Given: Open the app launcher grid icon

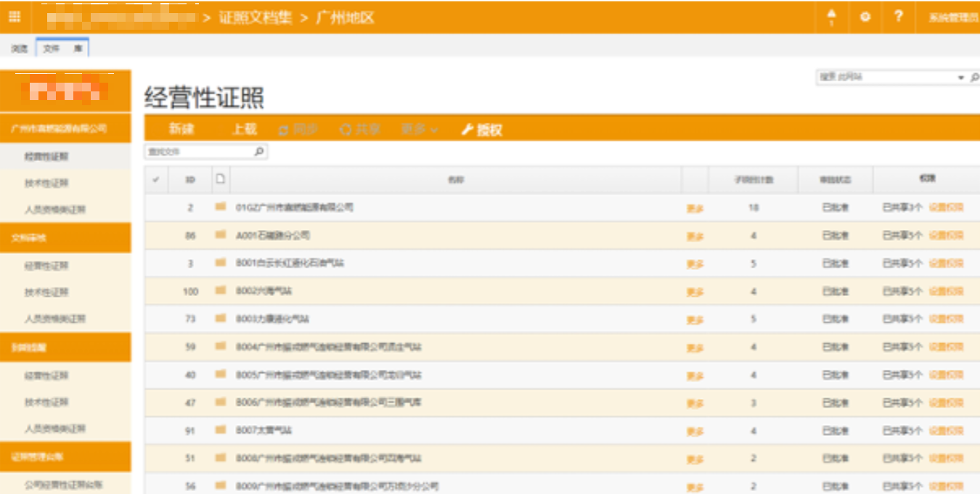Looking at the screenshot, I should pyautogui.click(x=15, y=17).
